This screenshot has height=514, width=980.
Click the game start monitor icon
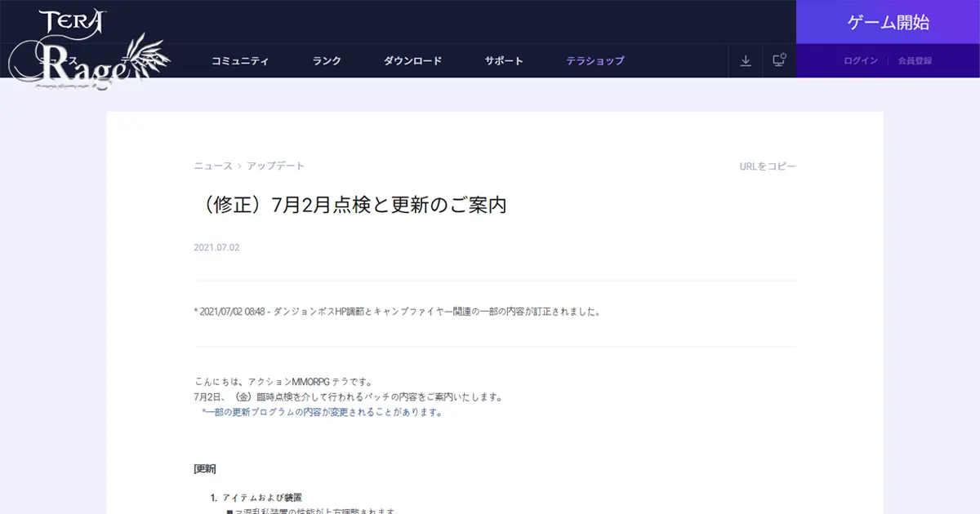coord(778,60)
